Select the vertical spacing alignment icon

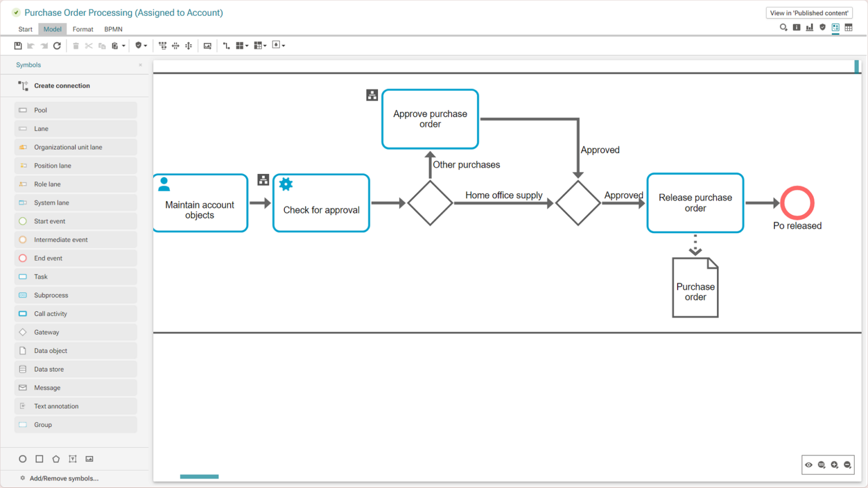coord(188,45)
